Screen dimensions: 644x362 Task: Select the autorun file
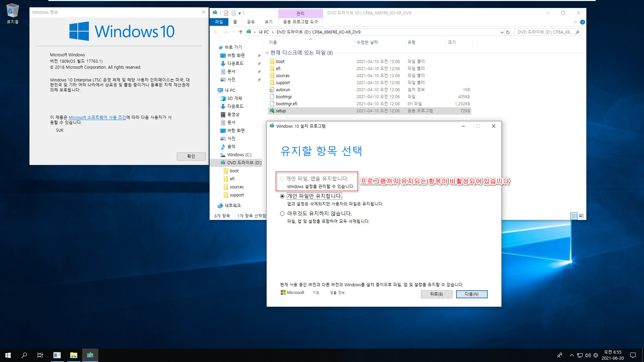pyautogui.click(x=283, y=90)
